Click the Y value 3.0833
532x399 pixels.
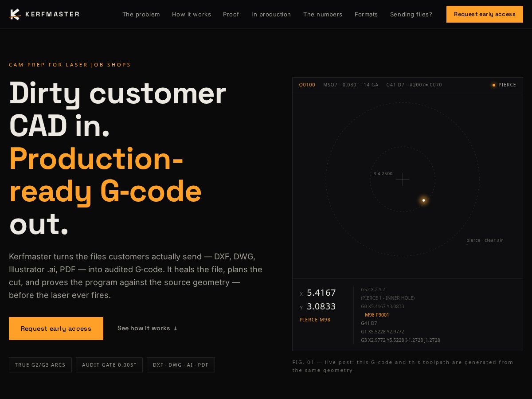321,306
